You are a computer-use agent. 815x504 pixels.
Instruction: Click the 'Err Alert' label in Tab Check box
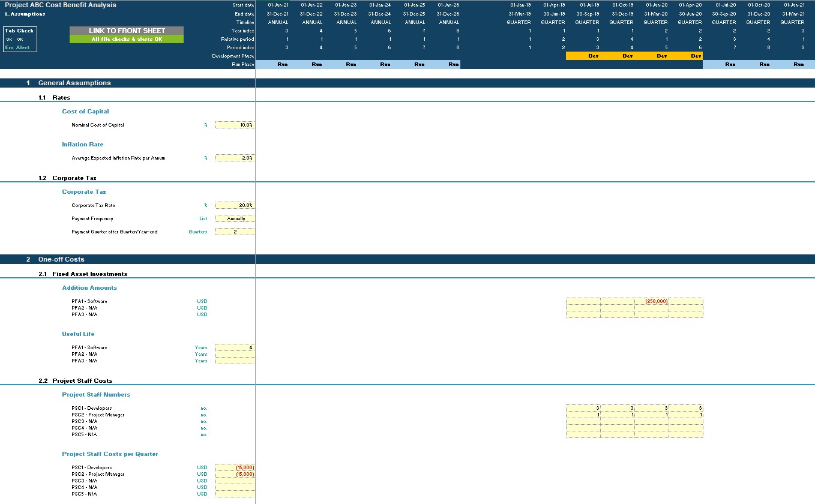[x=13, y=47]
